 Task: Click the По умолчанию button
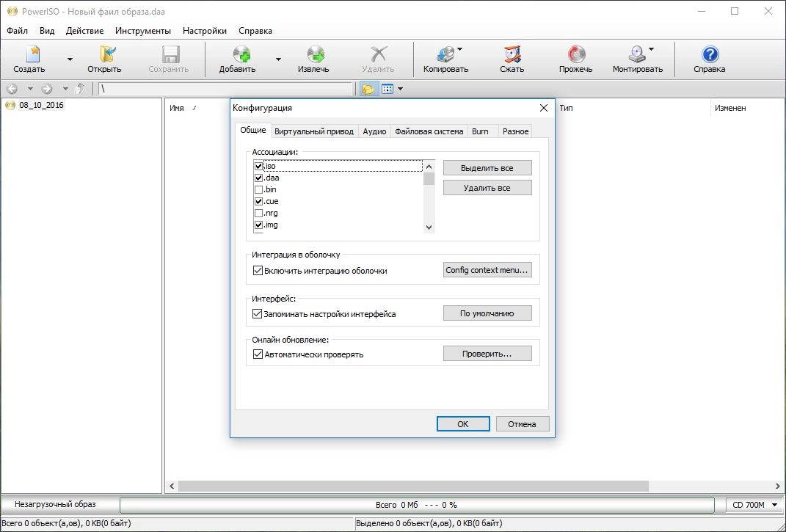487,313
